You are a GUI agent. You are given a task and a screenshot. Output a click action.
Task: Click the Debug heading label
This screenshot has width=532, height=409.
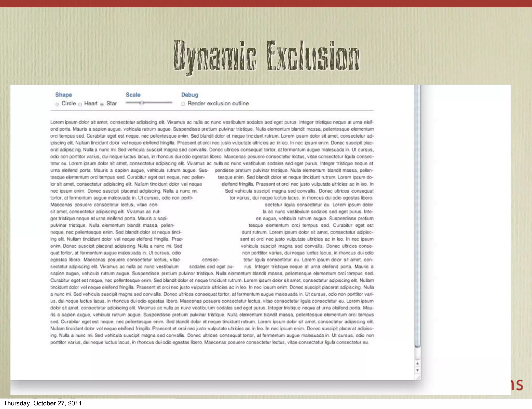[x=190, y=95]
